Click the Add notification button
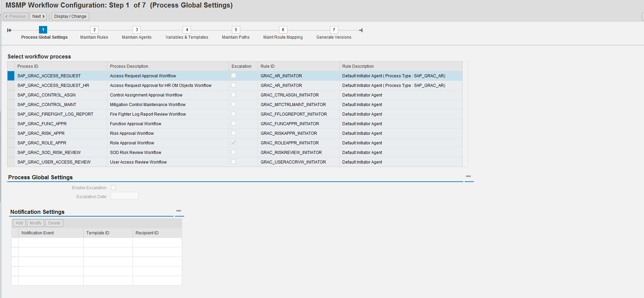Screen dimensions: 644x298 pos(19,223)
